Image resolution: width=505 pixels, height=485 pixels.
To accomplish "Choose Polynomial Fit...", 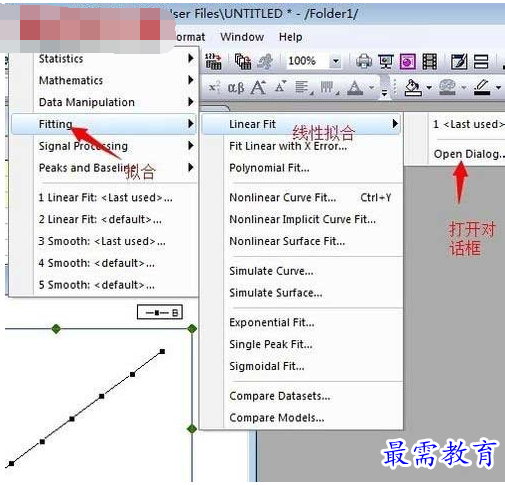I will click(x=301, y=168).
